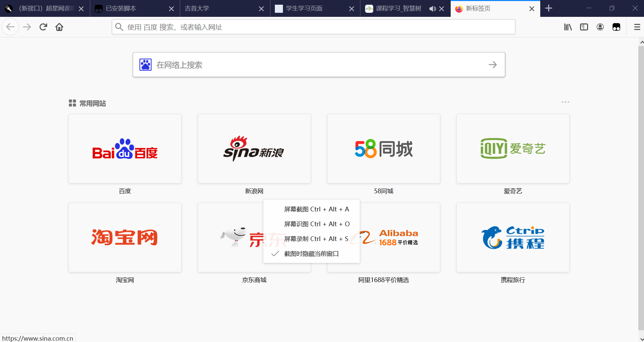Click the magnifier icon in address bar
Screen dimensions: 644x342
[x=119, y=27]
